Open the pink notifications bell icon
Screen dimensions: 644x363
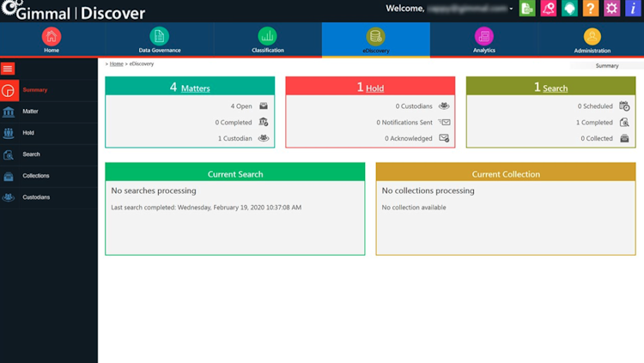[x=549, y=9]
